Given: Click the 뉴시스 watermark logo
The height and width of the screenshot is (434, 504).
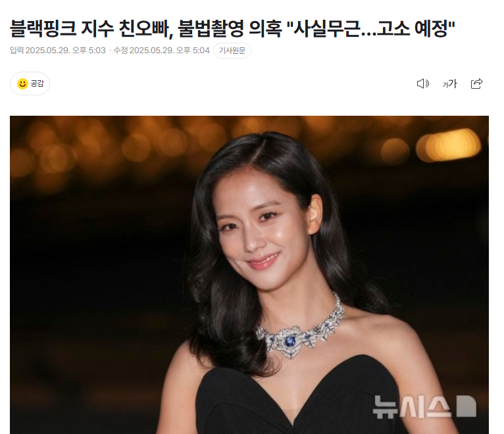Looking at the screenshot, I should pyautogui.click(x=424, y=406).
